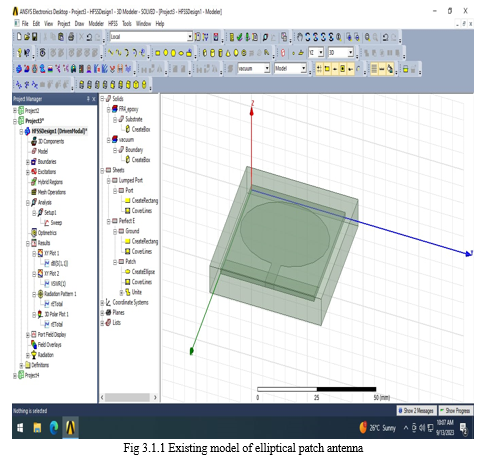The image size is (496, 462).
Task: Select the Draw cone tool
Action: [x=228, y=53]
